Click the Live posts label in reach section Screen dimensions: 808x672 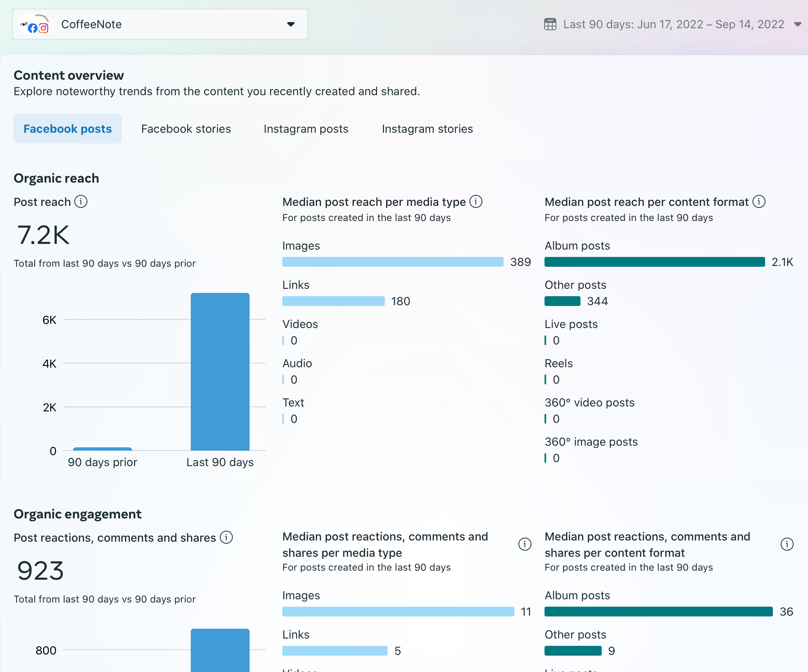click(571, 324)
